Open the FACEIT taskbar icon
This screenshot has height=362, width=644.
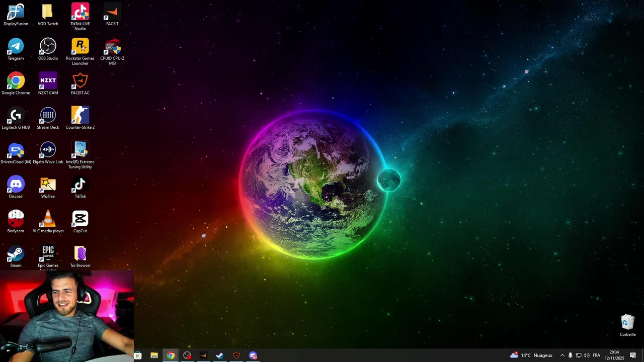click(x=203, y=355)
